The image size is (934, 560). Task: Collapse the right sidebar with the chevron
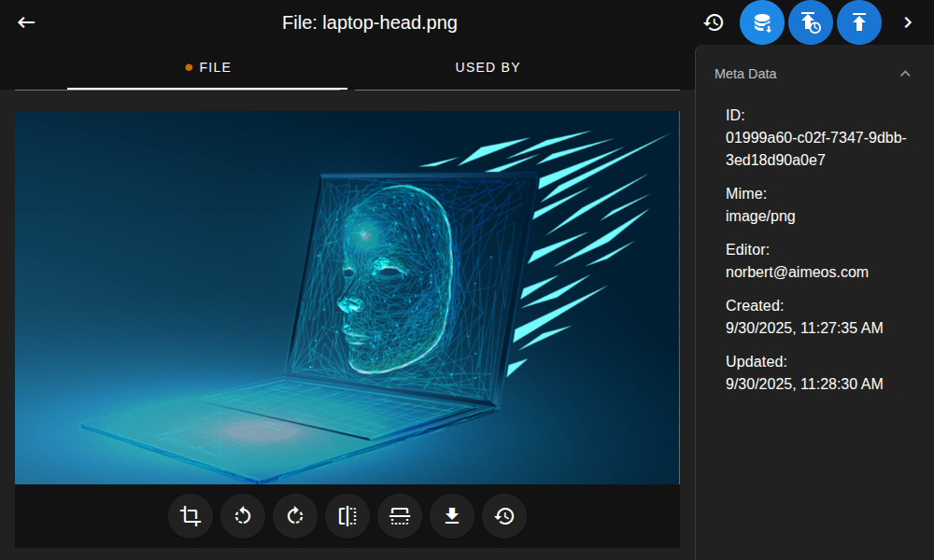[908, 21]
